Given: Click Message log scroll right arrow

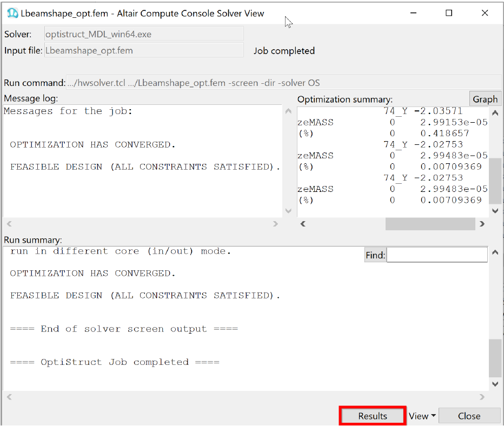Looking at the screenshot, I should [275, 224].
